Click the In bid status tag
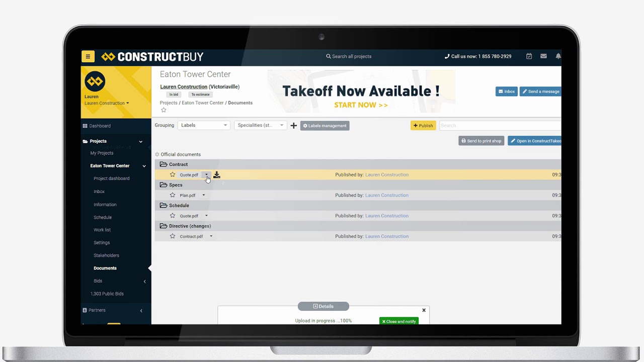 point(174,95)
